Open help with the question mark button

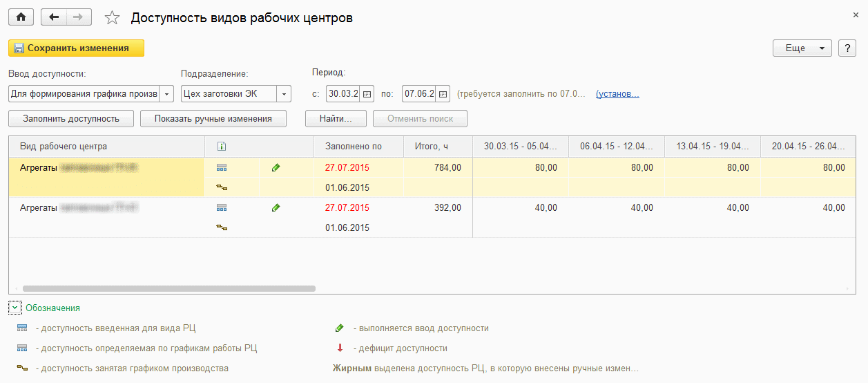click(847, 48)
